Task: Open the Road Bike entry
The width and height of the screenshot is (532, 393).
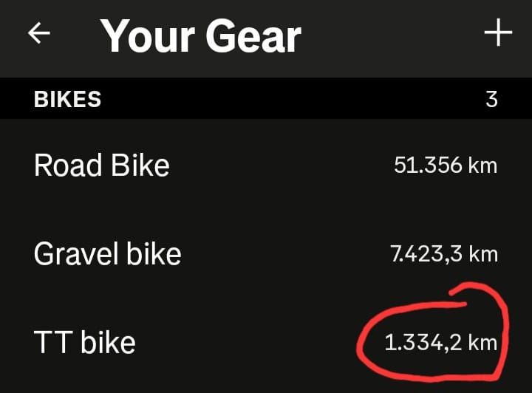Action: (x=102, y=165)
